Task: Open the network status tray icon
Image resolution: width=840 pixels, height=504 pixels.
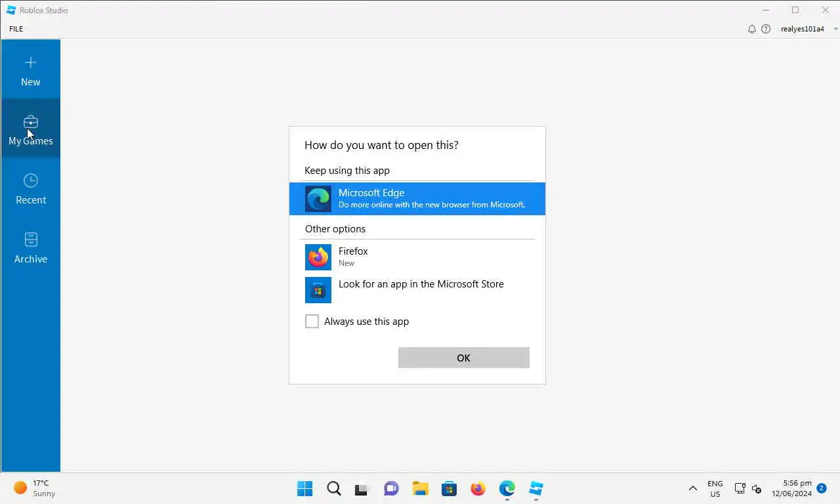Action: 740,489
